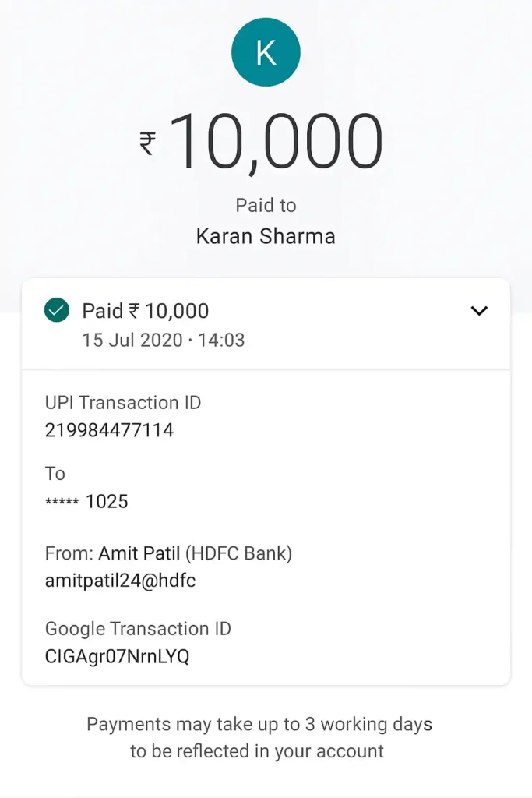
Task: Click the masked account number 1025
Action: pos(87,501)
